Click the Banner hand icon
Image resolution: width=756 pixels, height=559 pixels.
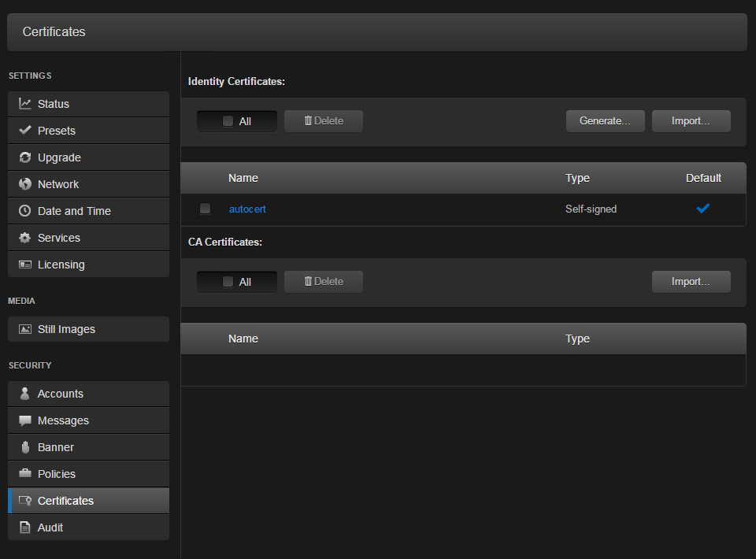tap(25, 447)
